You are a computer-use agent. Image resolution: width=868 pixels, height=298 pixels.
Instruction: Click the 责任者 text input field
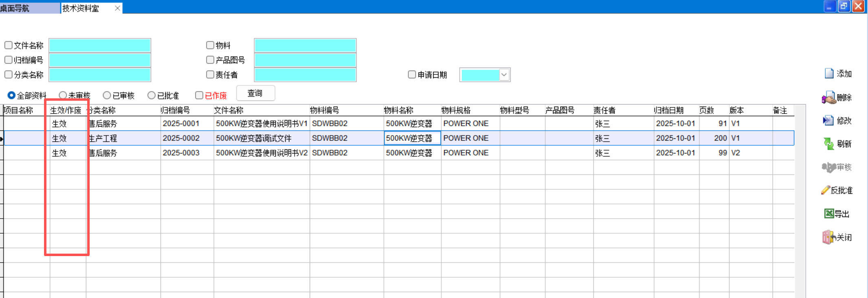click(x=305, y=75)
